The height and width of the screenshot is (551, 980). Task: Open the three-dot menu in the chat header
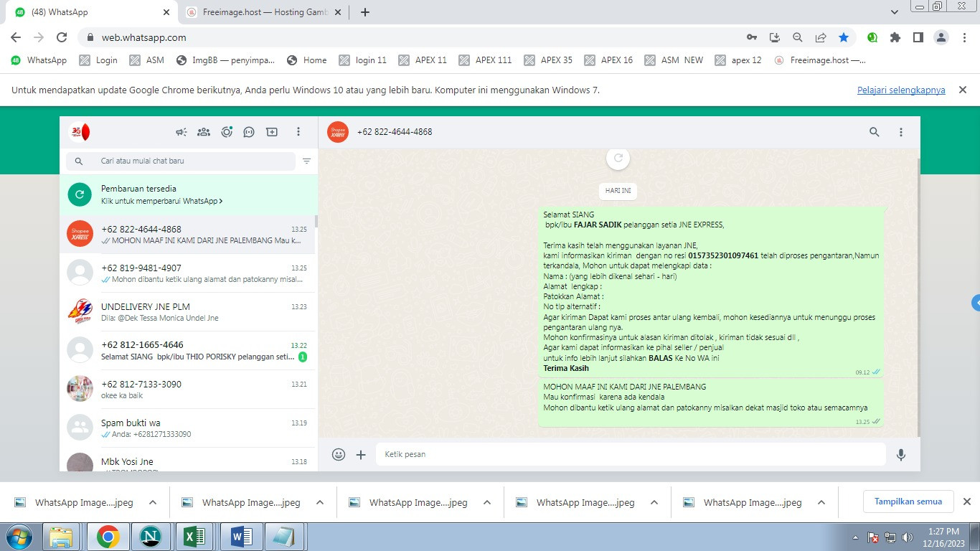[901, 132]
